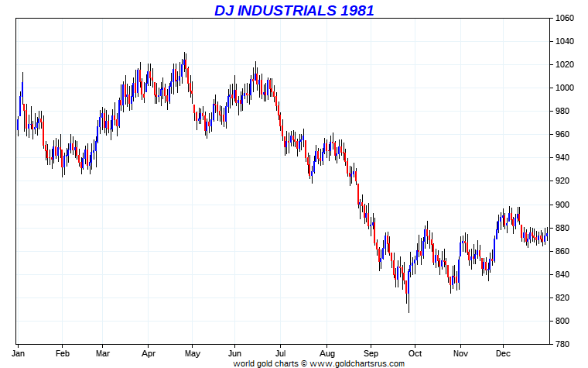Click the Jan label on the x-axis

(18, 354)
